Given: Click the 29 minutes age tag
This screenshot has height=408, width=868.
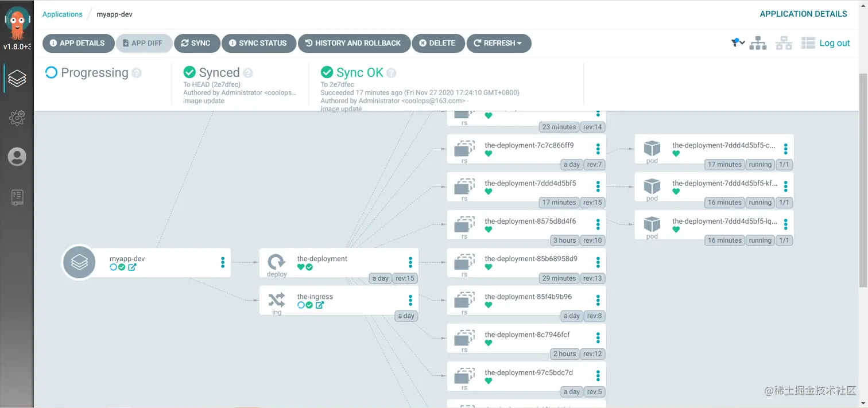Looking at the screenshot, I should [559, 278].
